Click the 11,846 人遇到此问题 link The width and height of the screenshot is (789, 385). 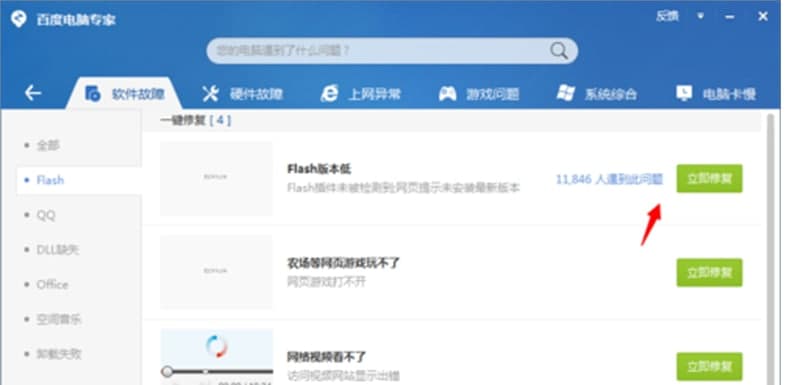pyautogui.click(x=609, y=179)
